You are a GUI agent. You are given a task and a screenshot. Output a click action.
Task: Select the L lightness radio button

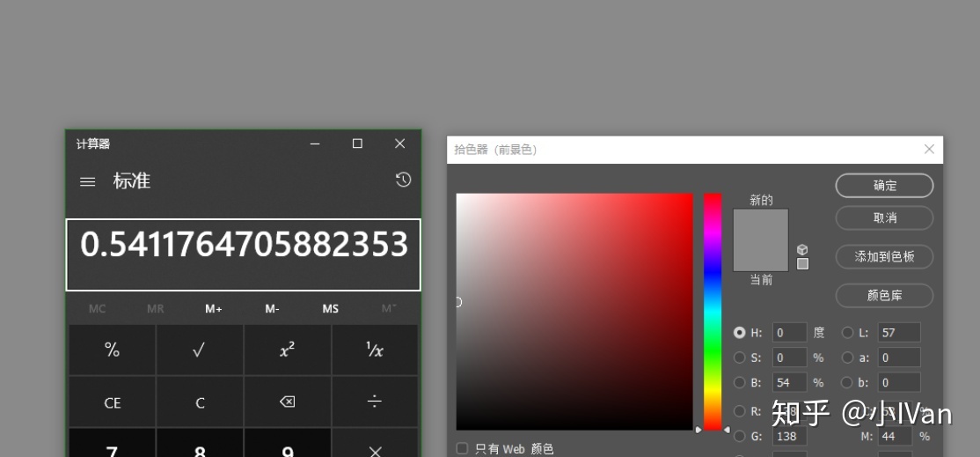pos(847,333)
